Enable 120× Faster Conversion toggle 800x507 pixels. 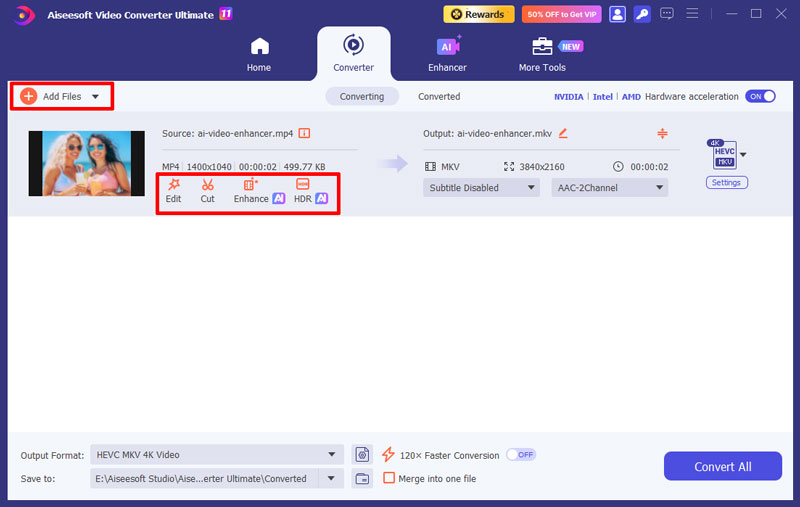point(520,455)
